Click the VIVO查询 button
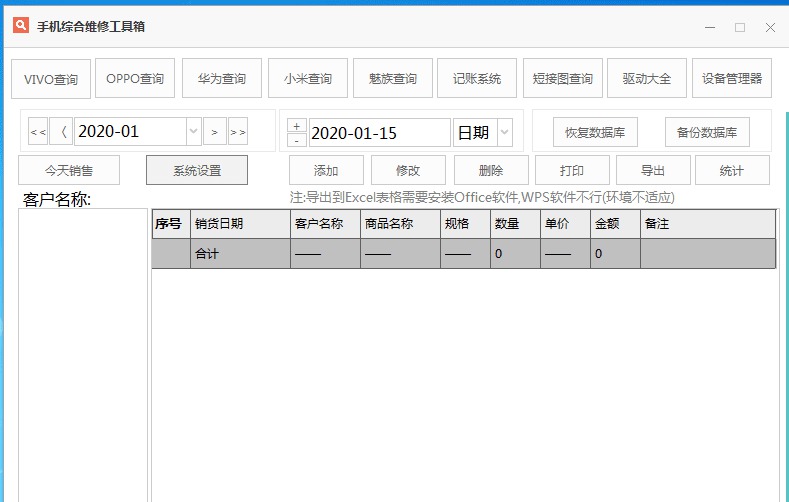 51,79
